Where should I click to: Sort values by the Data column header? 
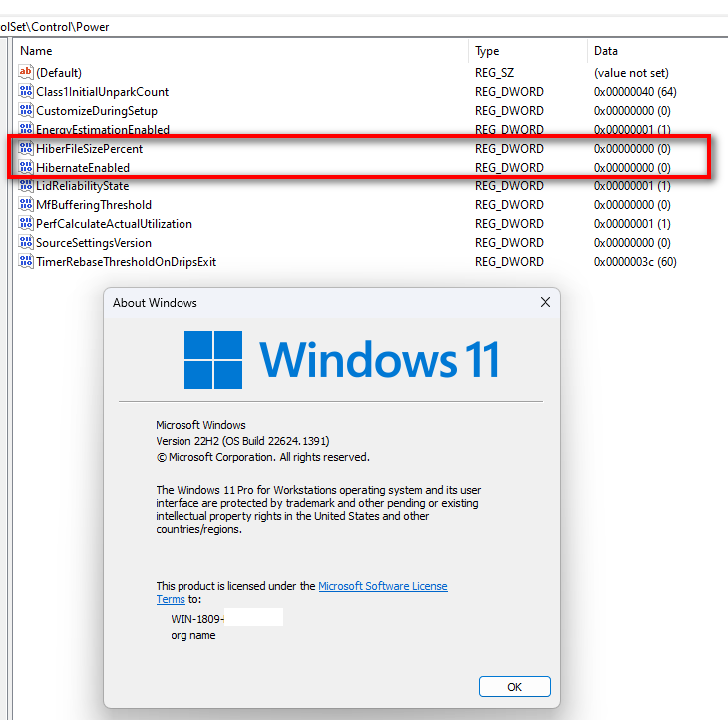[657, 51]
